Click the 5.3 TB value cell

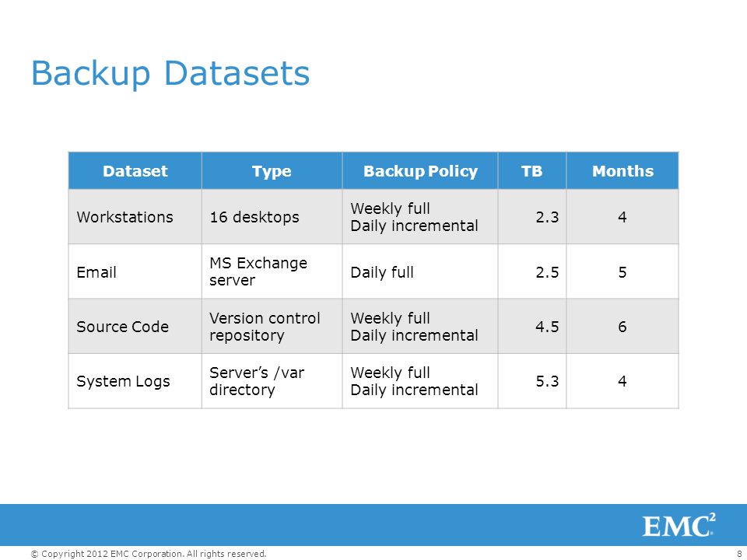pos(532,381)
